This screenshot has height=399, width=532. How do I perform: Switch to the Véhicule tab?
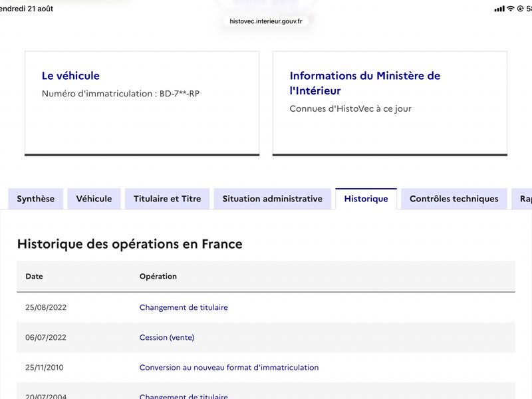point(94,199)
